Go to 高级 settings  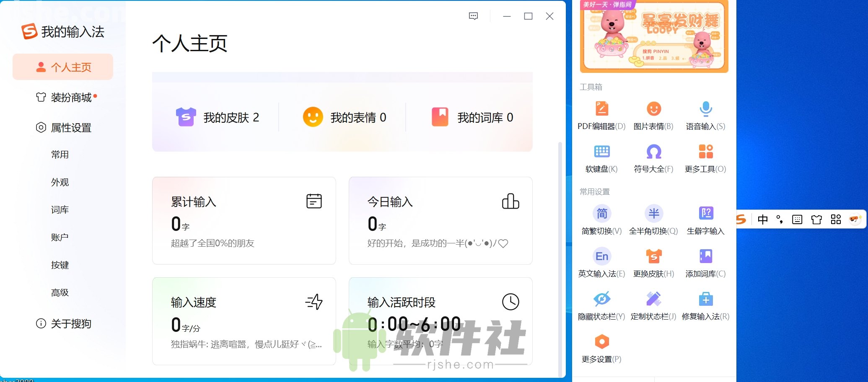[60, 293]
